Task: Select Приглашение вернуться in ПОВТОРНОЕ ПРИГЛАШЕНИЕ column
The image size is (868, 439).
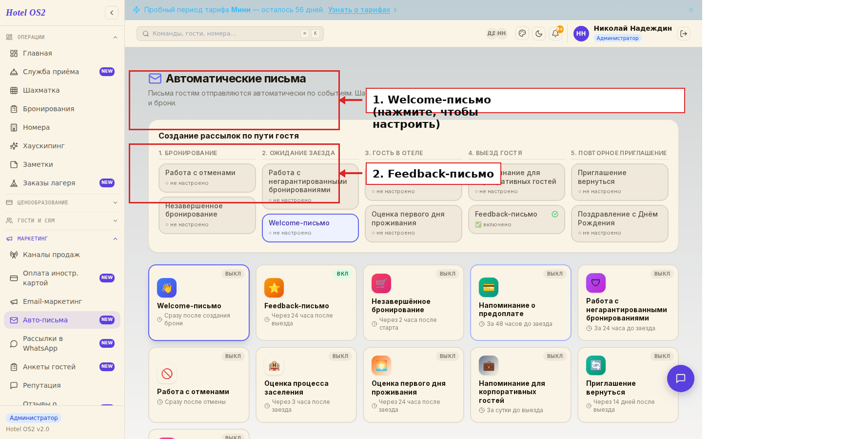Action: pyautogui.click(x=619, y=182)
